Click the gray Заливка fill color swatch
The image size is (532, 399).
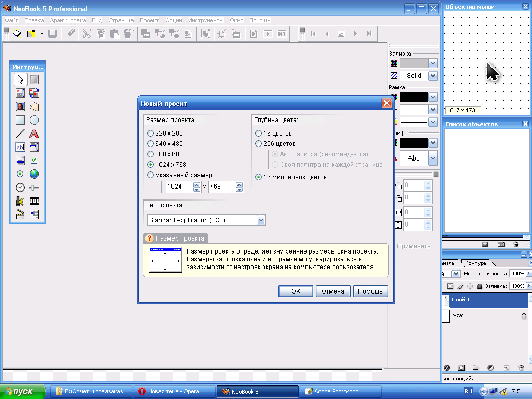pyautogui.click(x=414, y=63)
